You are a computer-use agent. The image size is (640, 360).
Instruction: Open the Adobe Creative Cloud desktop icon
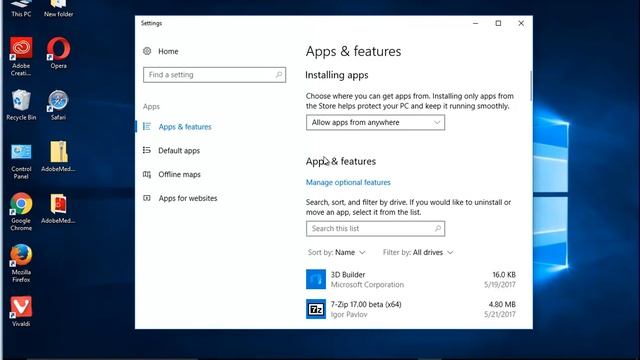pos(21,56)
